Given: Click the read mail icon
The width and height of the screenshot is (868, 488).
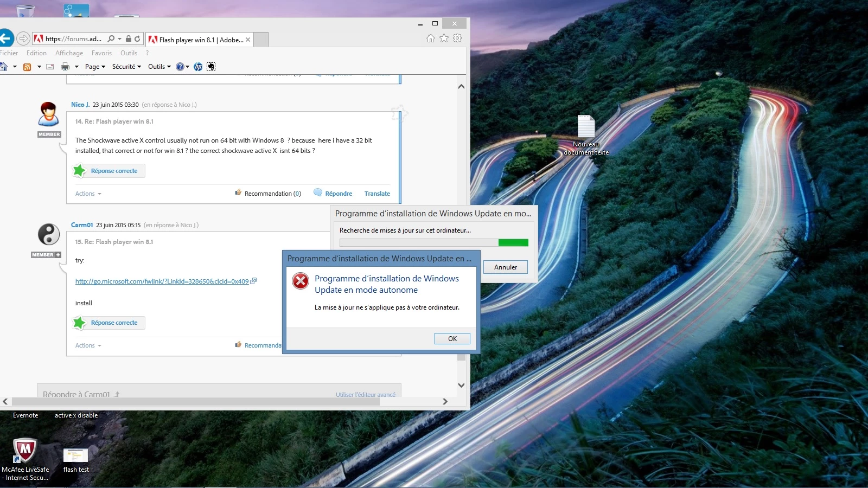Looking at the screenshot, I should 50,67.
